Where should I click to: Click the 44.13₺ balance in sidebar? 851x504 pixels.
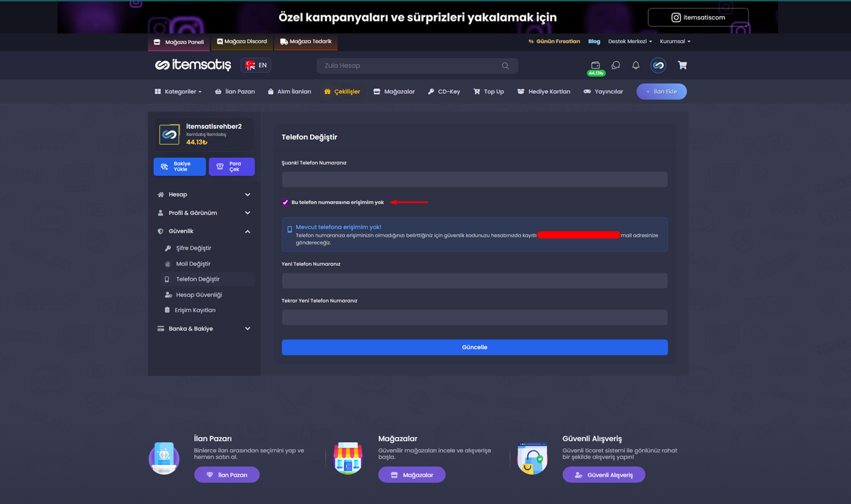click(x=197, y=142)
